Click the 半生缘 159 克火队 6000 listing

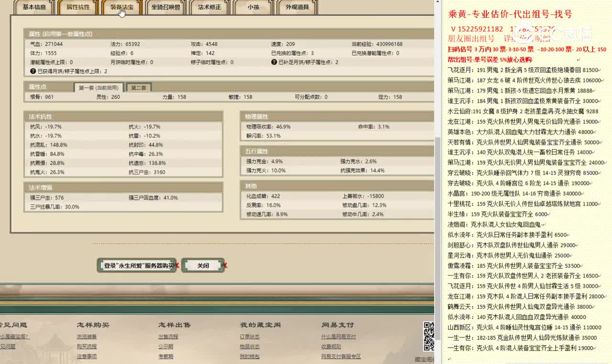(499, 214)
